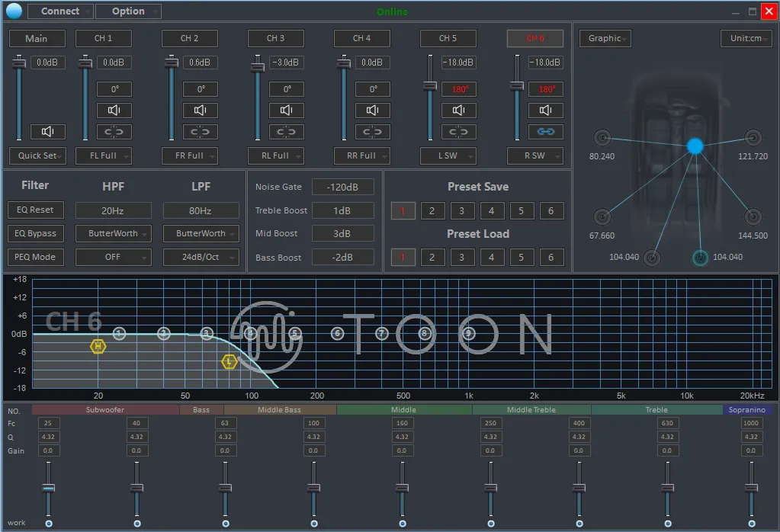Toggle CH 2 phase 0° button
The height and width of the screenshot is (532, 780).
(x=201, y=89)
